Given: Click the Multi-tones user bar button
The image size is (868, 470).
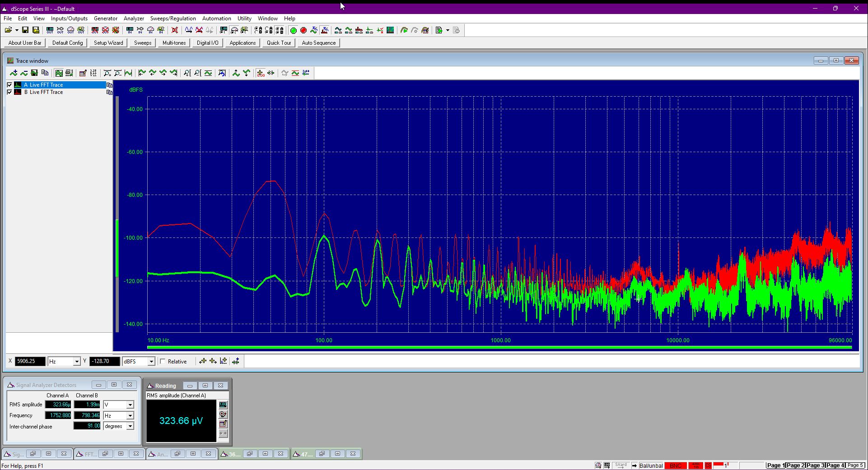Looking at the screenshot, I should pyautogui.click(x=174, y=43).
